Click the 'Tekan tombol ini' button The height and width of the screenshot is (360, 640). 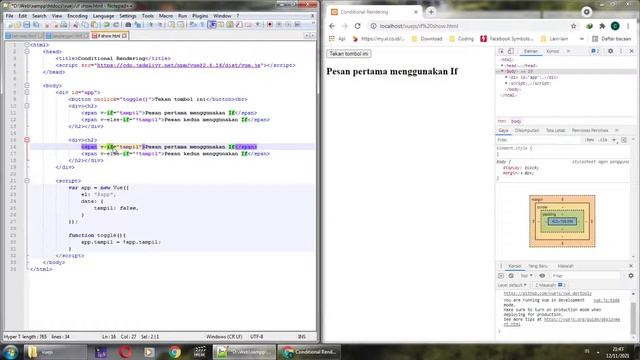[x=349, y=54]
